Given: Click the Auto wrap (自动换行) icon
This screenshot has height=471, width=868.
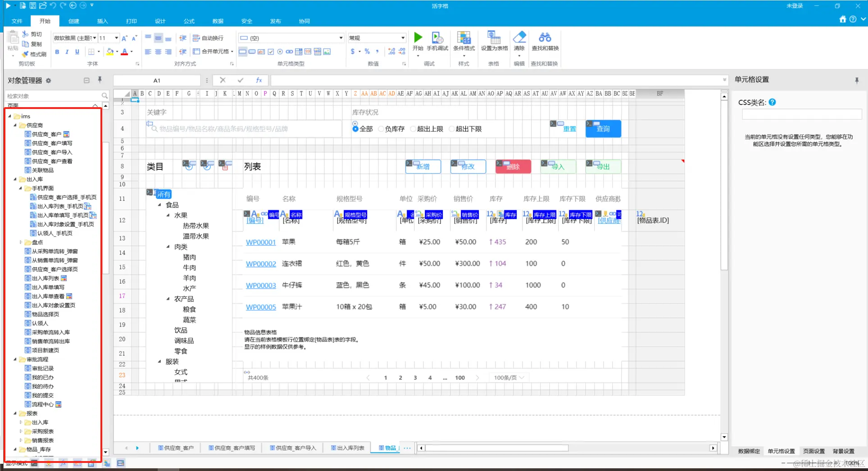Looking at the screenshot, I should (x=196, y=38).
